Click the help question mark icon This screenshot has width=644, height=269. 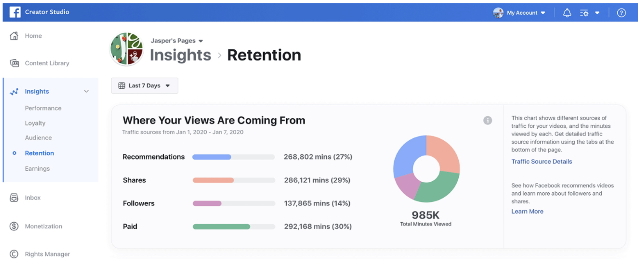tap(621, 13)
